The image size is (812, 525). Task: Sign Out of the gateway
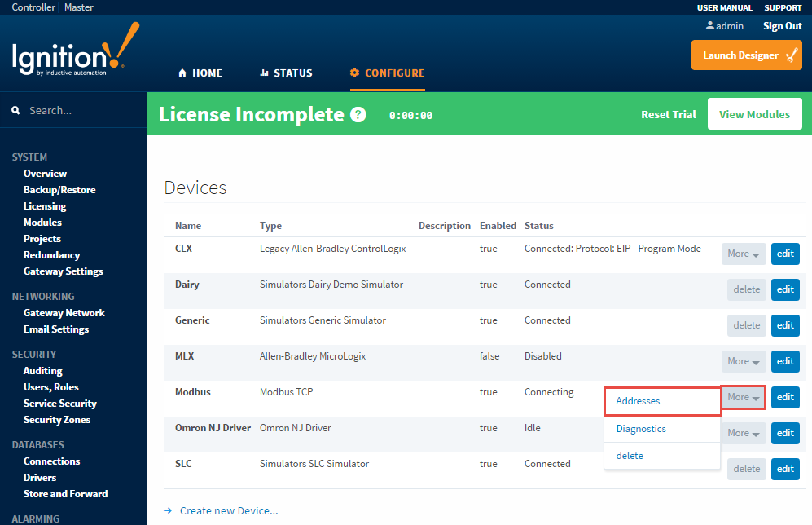[x=781, y=25]
